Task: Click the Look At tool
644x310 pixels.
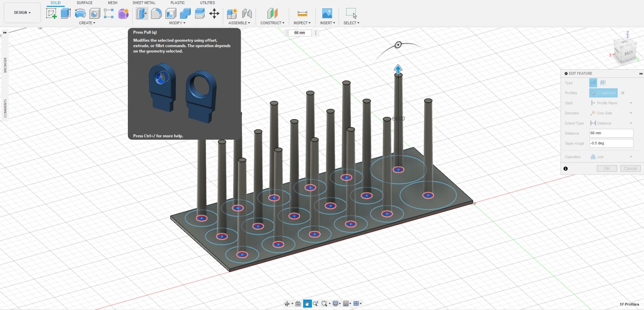Action: (298, 304)
